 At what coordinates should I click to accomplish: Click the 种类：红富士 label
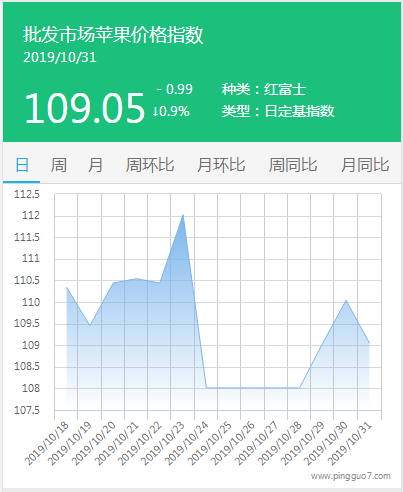point(264,89)
